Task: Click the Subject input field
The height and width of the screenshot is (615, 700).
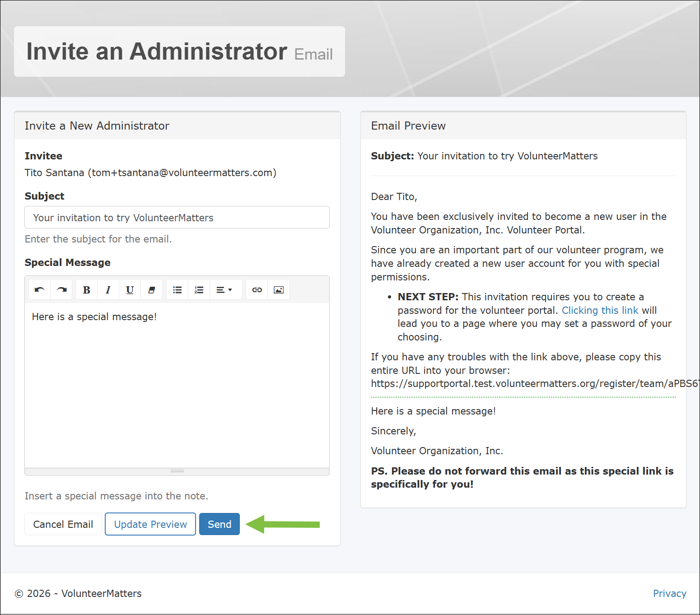Action: (177, 218)
